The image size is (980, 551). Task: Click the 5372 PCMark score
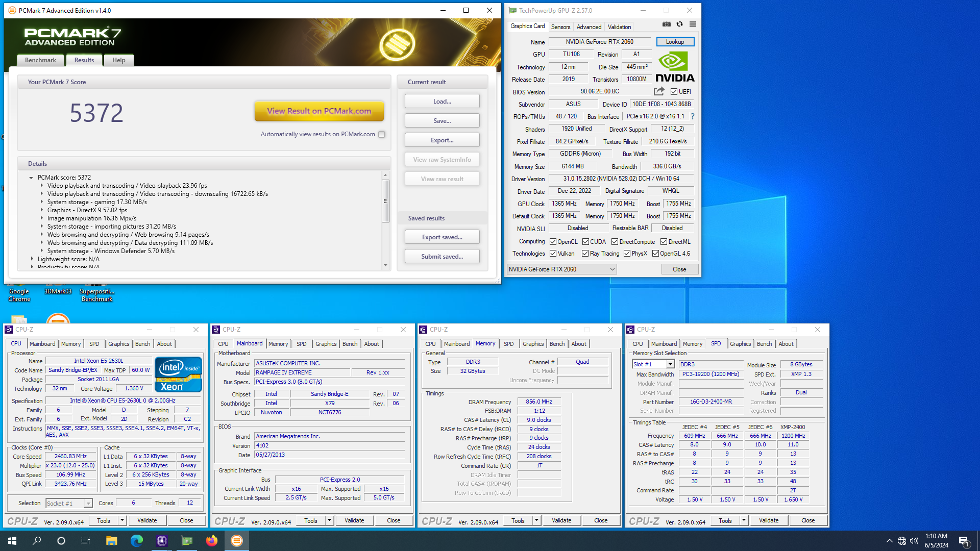96,113
